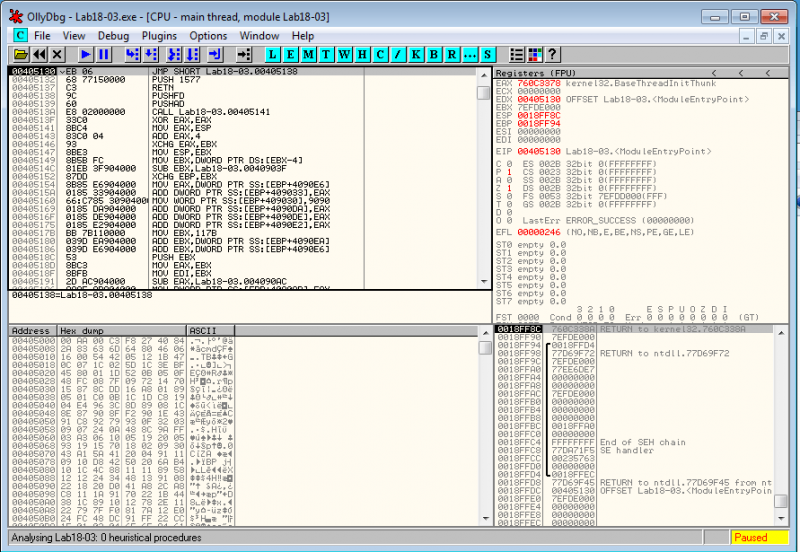Open the View menu
Screen dimensions: 800x552
coord(74,36)
